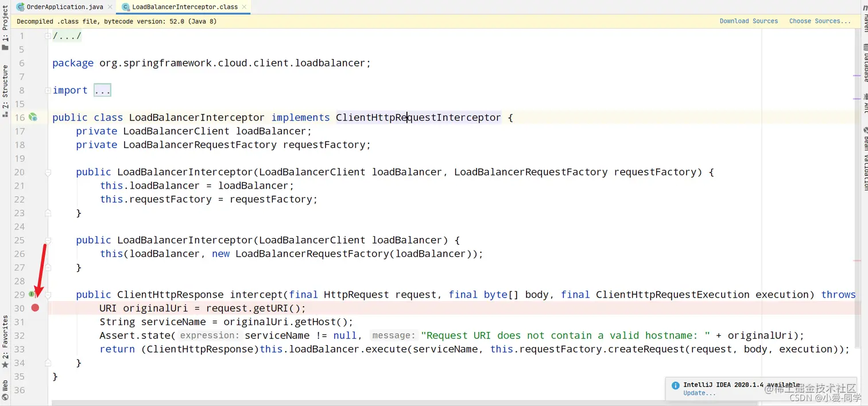This screenshot has width=868, height=406.
Task: Click the LoadBalancerInterceptor class name on line 16
Action: [x=197, y=118]
